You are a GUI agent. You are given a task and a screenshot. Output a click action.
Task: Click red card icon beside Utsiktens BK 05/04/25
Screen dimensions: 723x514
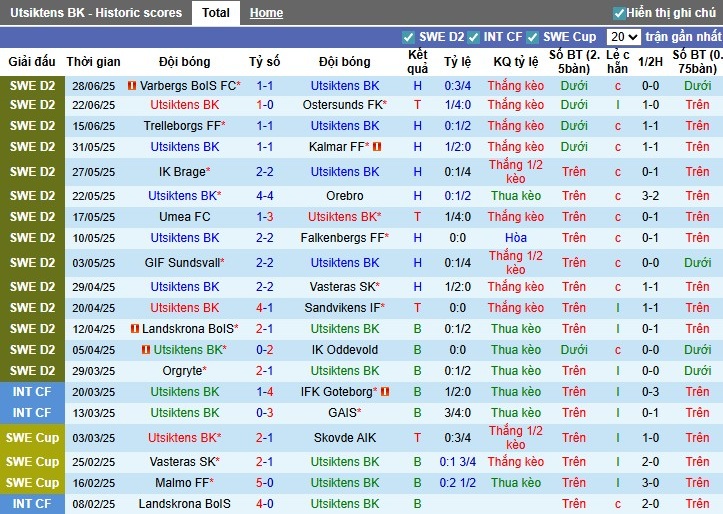pos(146,350)
